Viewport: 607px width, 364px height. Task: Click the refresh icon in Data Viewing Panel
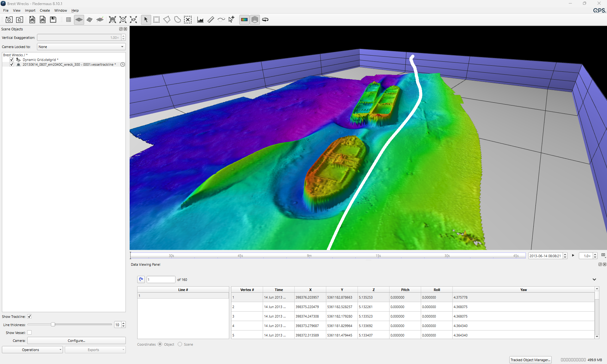[x=141, y=279]
